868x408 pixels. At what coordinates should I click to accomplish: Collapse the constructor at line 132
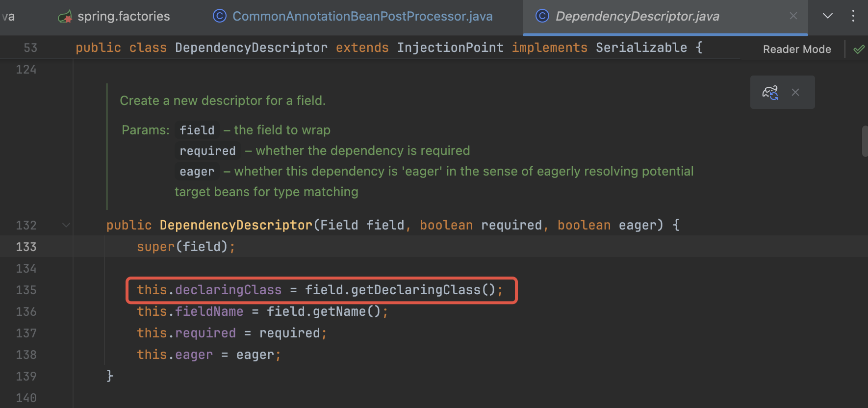66,225
